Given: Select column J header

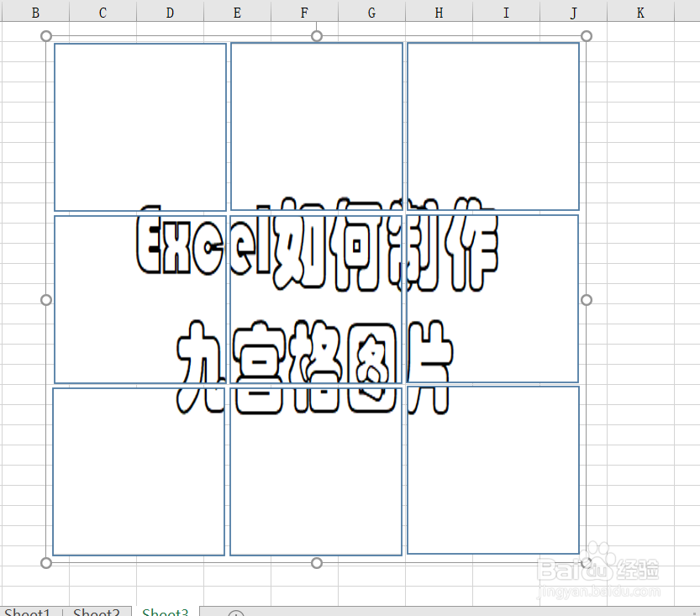Looking at the screenshot, I should 574,13.
